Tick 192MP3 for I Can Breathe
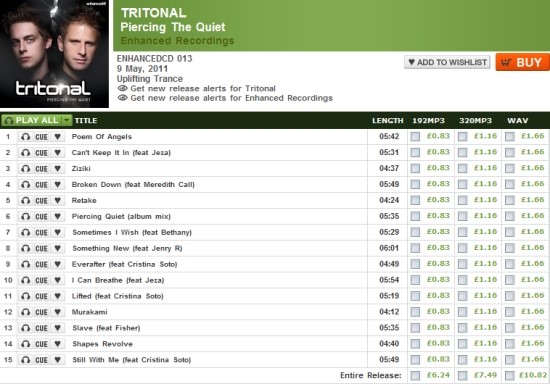This screenshot has height=384, width=550. click(415, 280)
